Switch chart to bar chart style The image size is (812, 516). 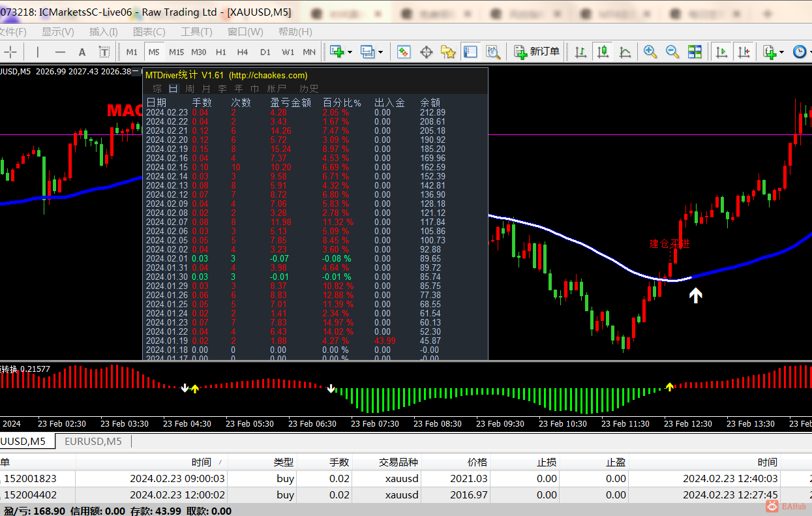coord(580,52)
